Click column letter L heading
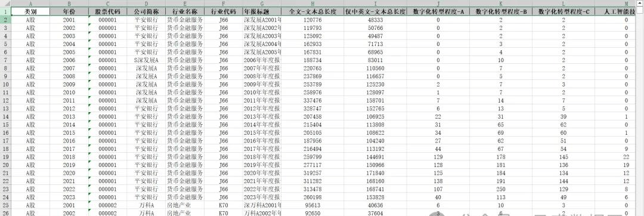644x216 pixels. pos(563,4)
